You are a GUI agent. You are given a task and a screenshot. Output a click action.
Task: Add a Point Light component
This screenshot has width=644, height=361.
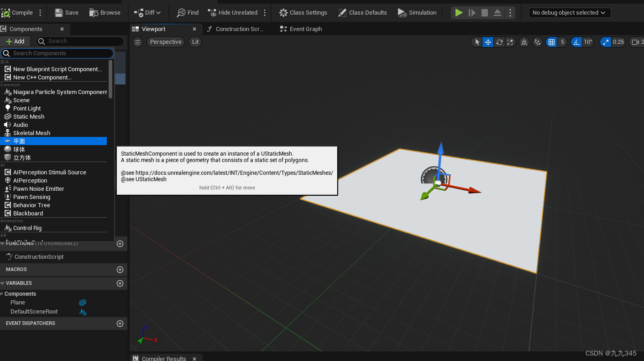coord(53,109)
